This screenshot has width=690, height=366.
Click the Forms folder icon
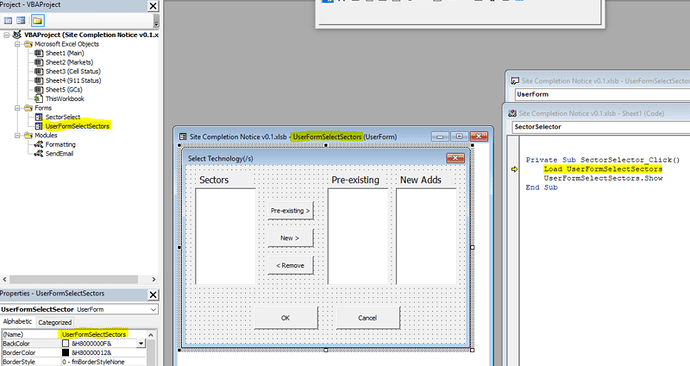coord(28,108)
